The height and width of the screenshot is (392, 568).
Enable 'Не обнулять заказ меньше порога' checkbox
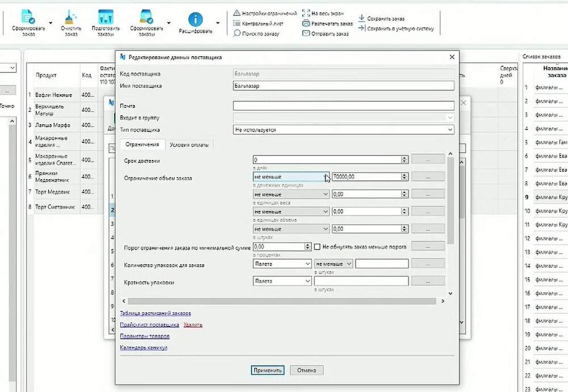pos(318,247)
